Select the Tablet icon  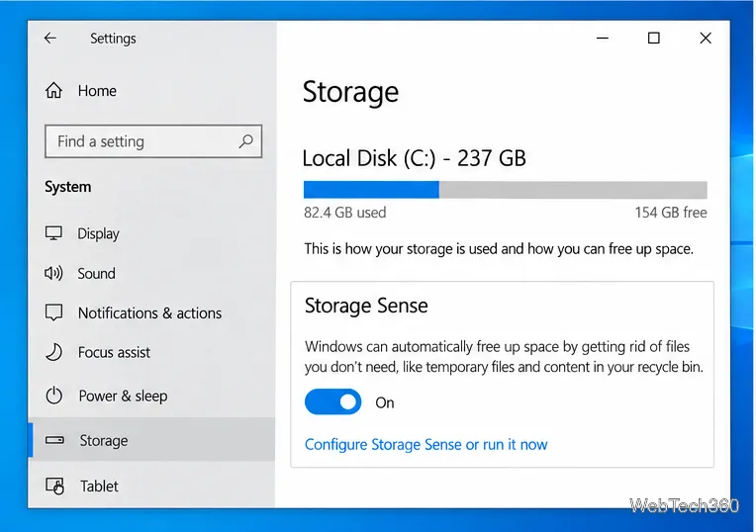[54, 486]
